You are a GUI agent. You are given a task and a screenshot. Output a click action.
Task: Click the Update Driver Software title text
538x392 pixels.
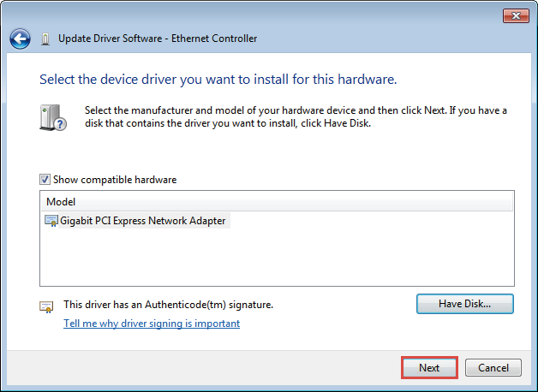pyautogui.click(x=158, y=39)
